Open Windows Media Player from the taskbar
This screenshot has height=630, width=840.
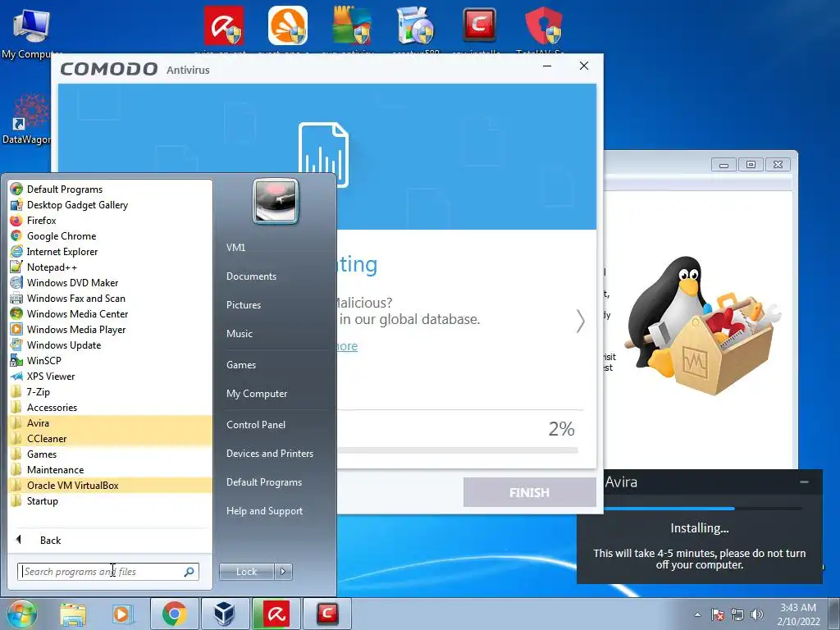[x=121, y=614]
